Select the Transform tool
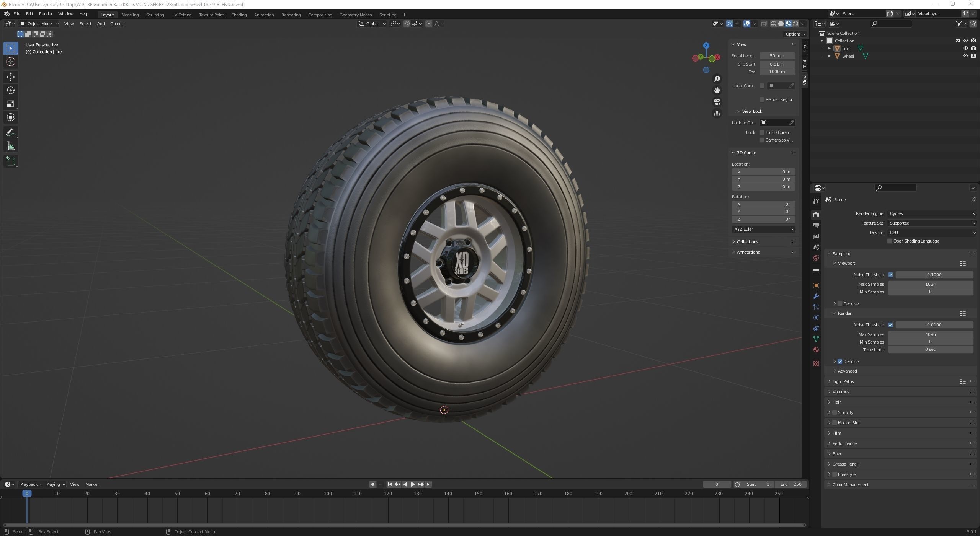The height and width of the screenshot is (536, 980). point(11,117)
